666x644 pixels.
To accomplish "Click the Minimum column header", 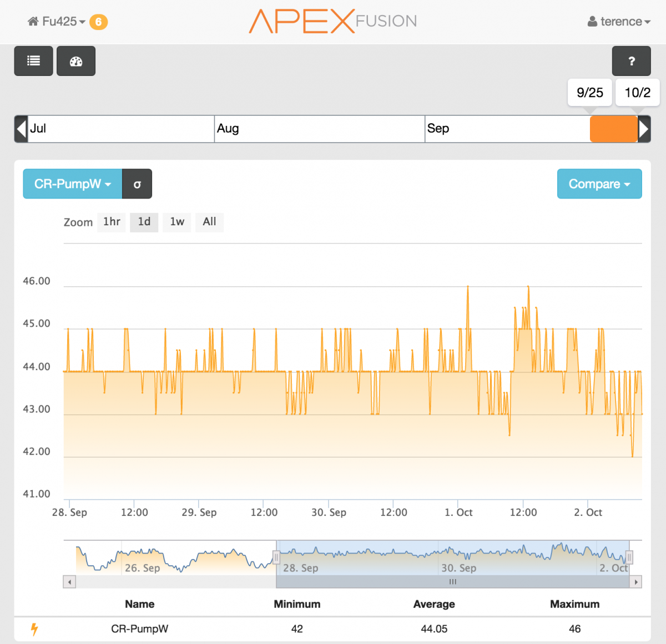I will 297,604.
